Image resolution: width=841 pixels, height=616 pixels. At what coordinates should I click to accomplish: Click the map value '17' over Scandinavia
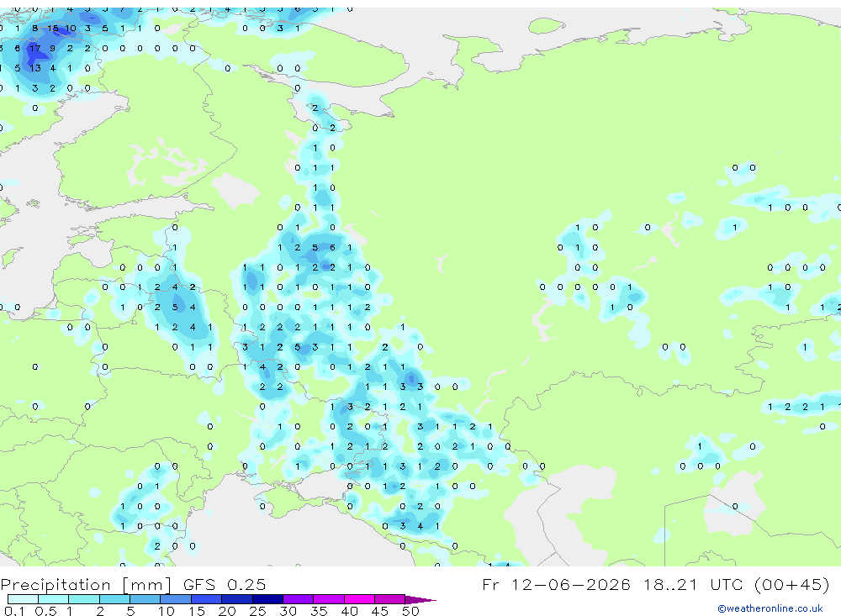pos(34,48)
